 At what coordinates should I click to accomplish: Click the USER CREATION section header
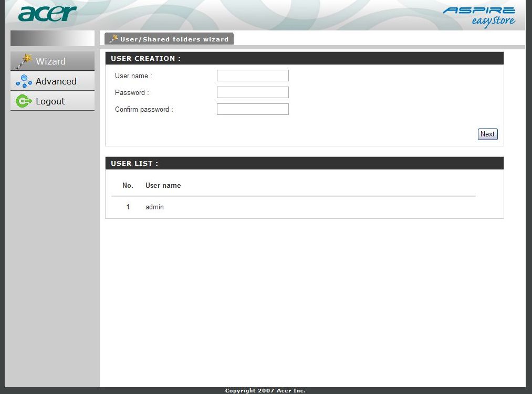145,58
